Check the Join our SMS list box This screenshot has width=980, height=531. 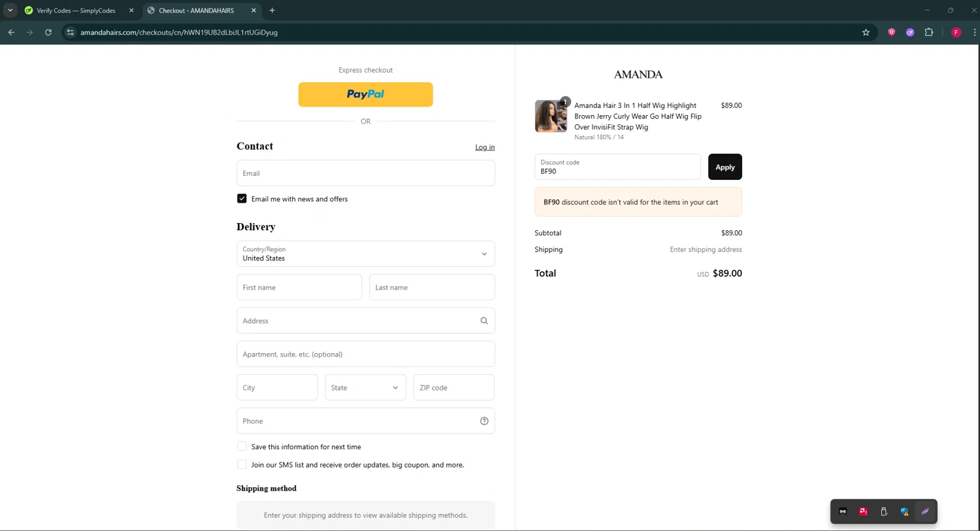click(242, 465)
